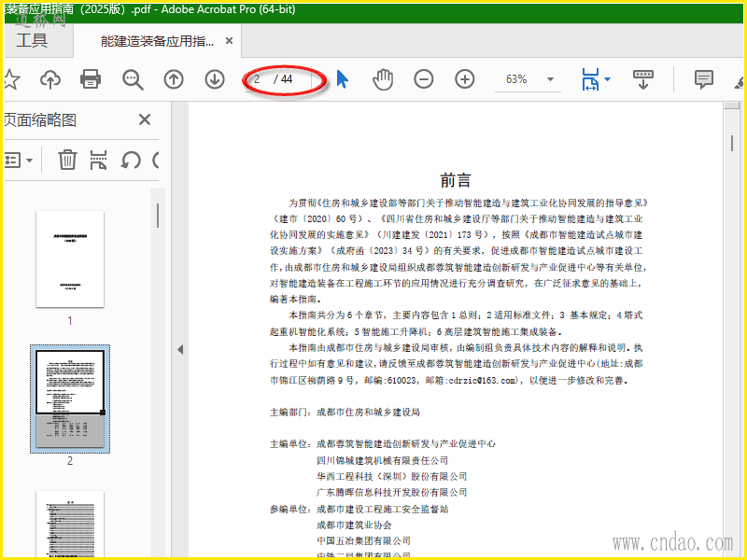
Task: Zoom out with the minus icon
Action: point(424,79)
